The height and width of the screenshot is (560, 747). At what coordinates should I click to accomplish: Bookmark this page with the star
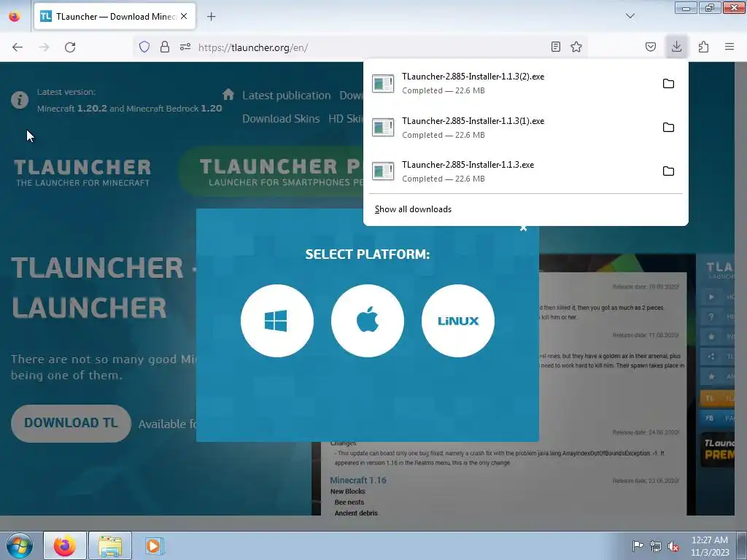pyautogui.click(x=576, y=47)
